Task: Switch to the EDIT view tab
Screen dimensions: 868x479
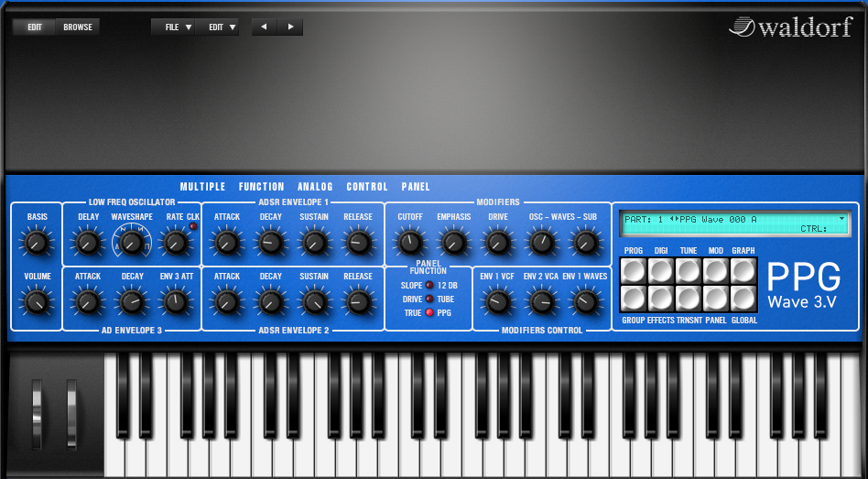Action: (x=34, y=27)
